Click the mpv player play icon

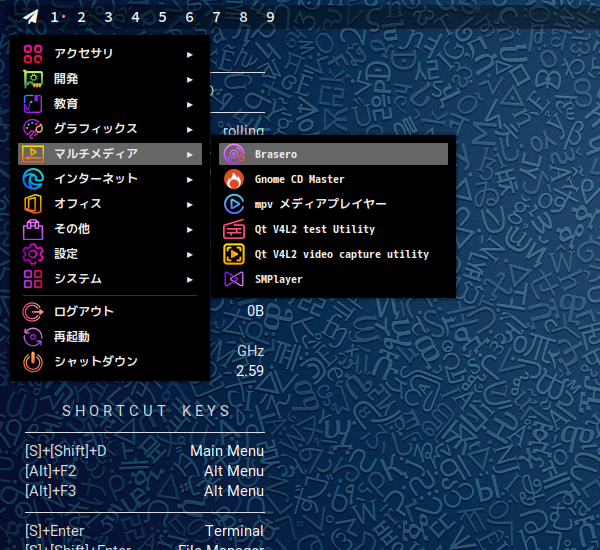click(234, 204)
